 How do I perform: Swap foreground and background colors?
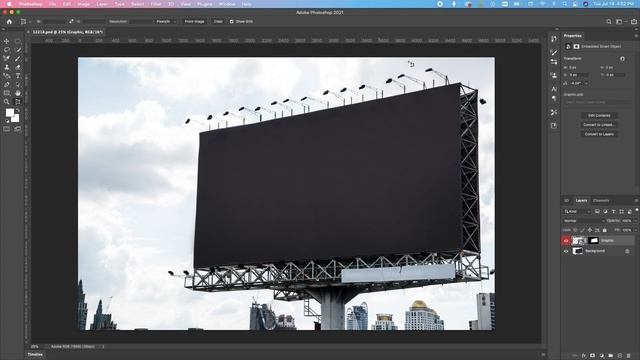[x=18, y=110]
